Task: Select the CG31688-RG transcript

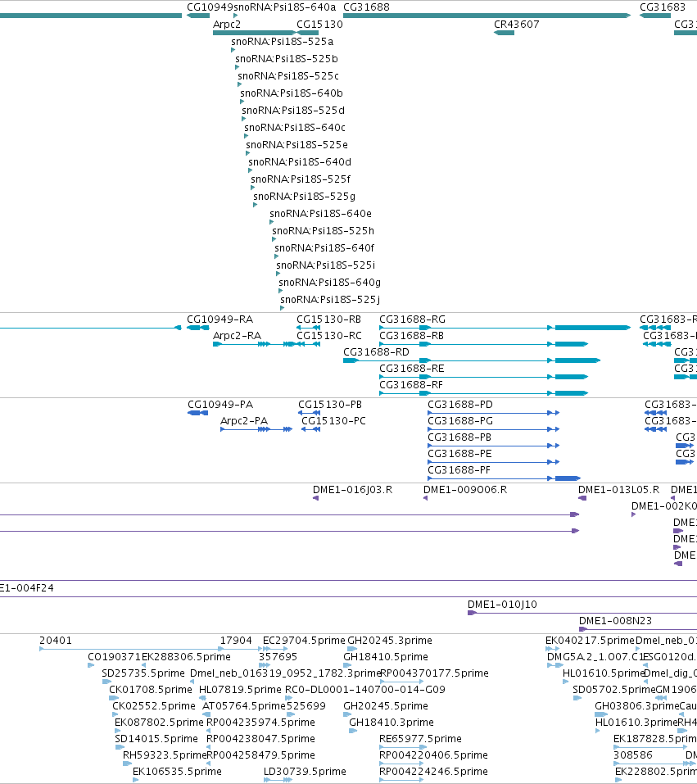Action: (505, 328)
